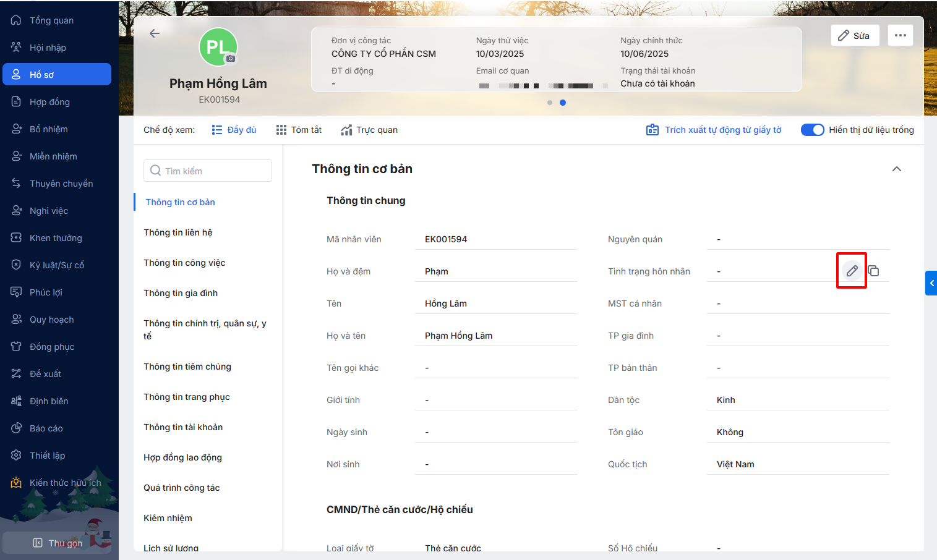
Task: Click employee code EK001594 under the name
Action: pos(220,100)
